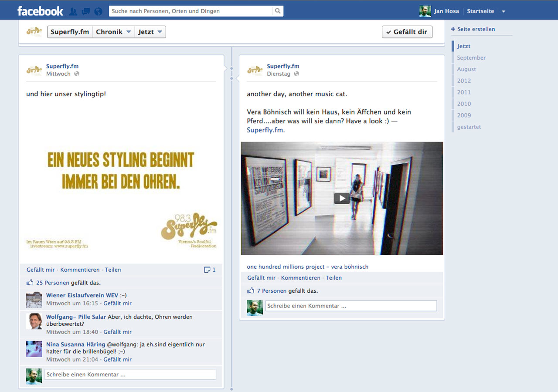Click the public globe icon beside Mittwoch
Screen dimensions: 558x392
[77, 74]
